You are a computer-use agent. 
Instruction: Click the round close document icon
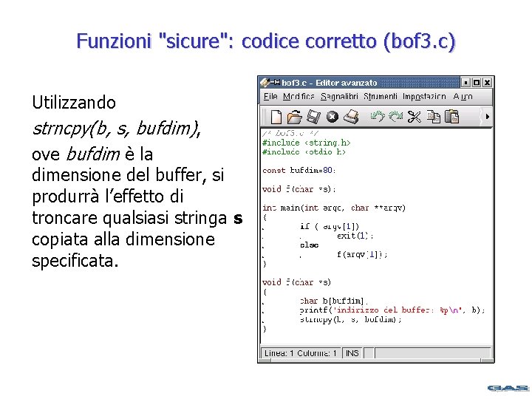click(332, 117)
